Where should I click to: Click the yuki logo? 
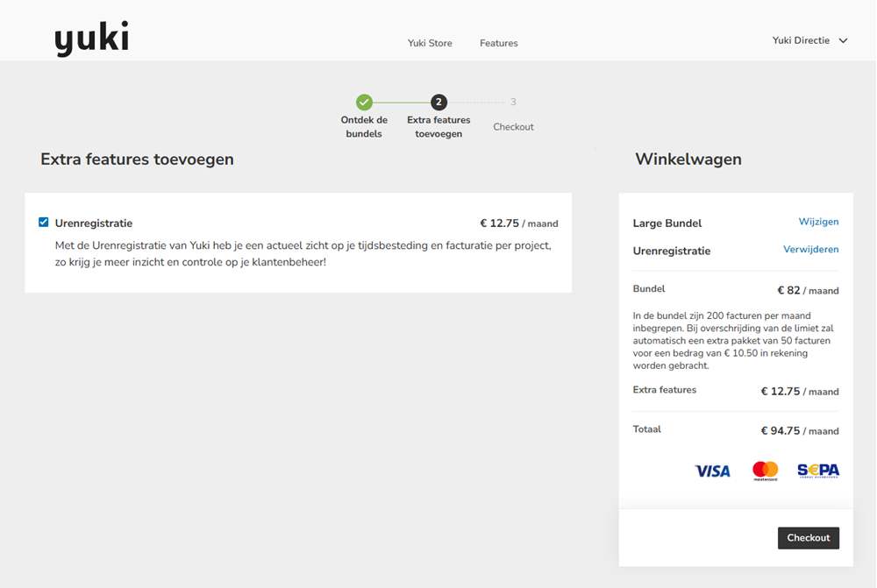click(92, 39)
